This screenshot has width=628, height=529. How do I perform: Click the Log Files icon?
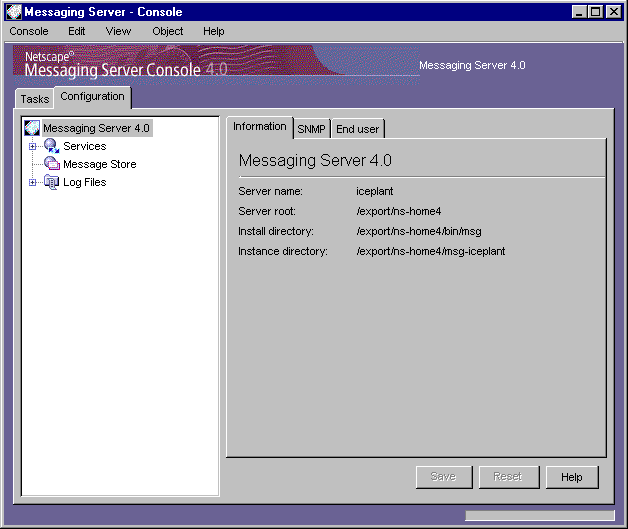pyautogui.click(x=51, y=182)
